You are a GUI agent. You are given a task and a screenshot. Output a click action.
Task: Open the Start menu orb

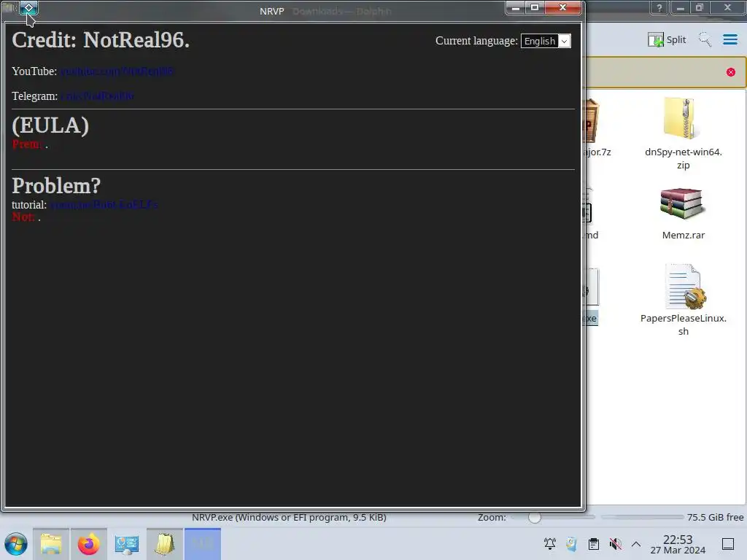tap(16, 544)
